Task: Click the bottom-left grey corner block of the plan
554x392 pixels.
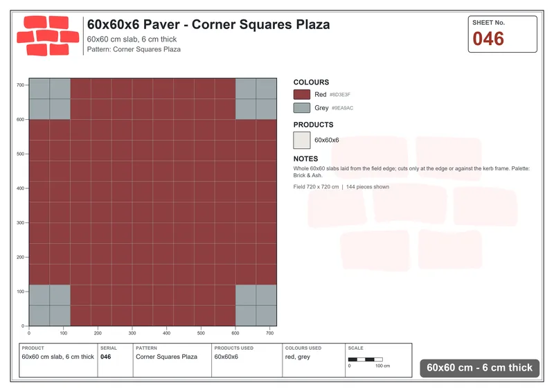Action: point(49,305)
